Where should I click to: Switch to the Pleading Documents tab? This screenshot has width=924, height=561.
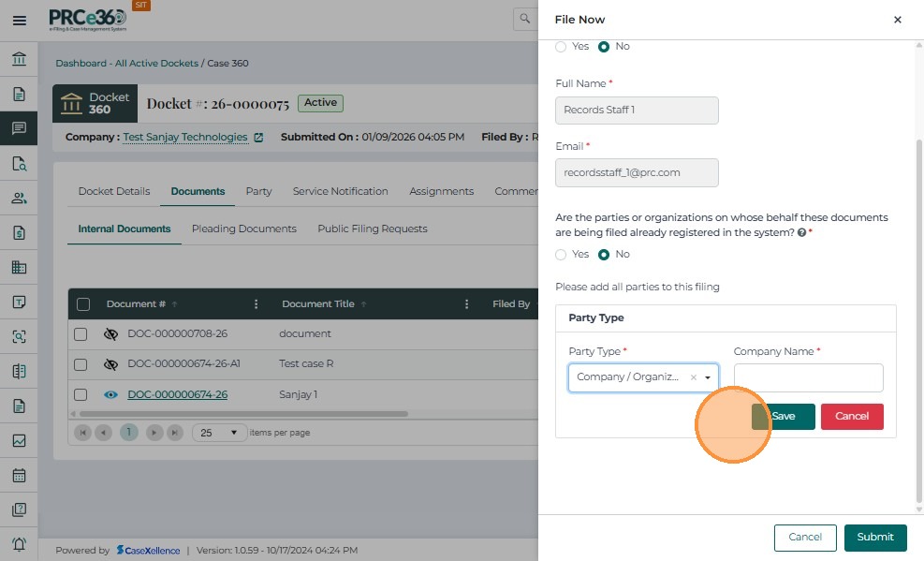(x=243, y=229)
